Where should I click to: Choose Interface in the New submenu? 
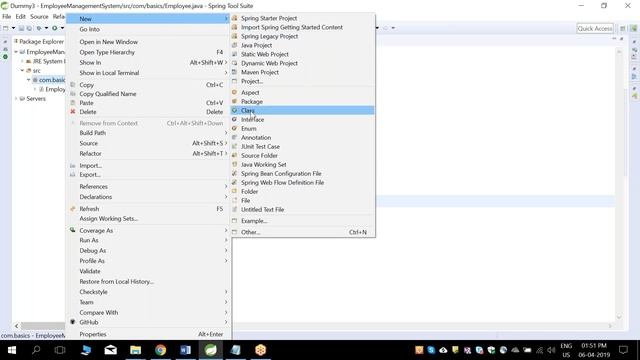(302, 120)
